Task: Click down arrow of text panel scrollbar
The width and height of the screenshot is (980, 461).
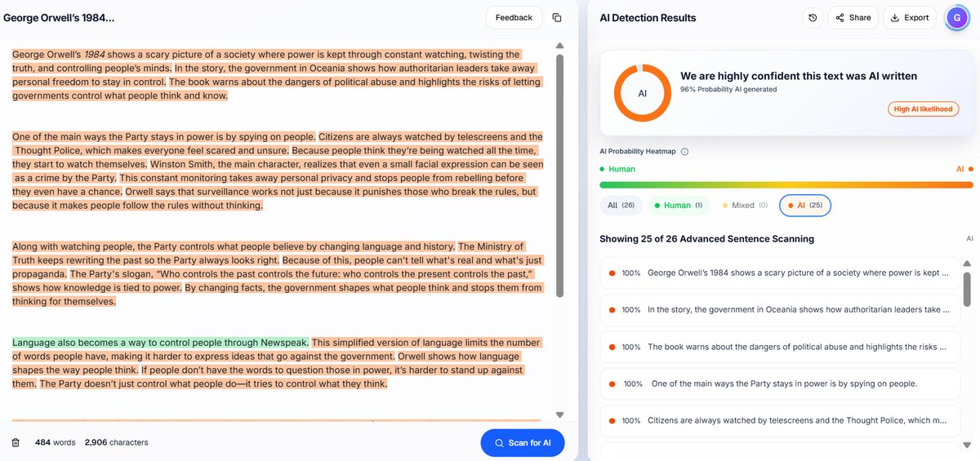Action: [x=559, y=415]
